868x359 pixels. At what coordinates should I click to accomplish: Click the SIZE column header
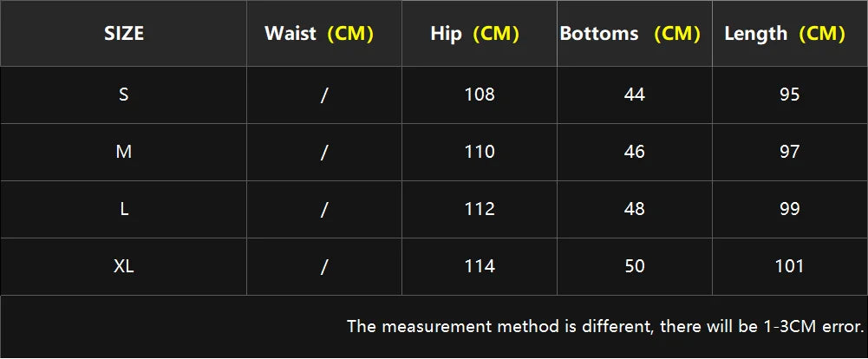[124, 34]
